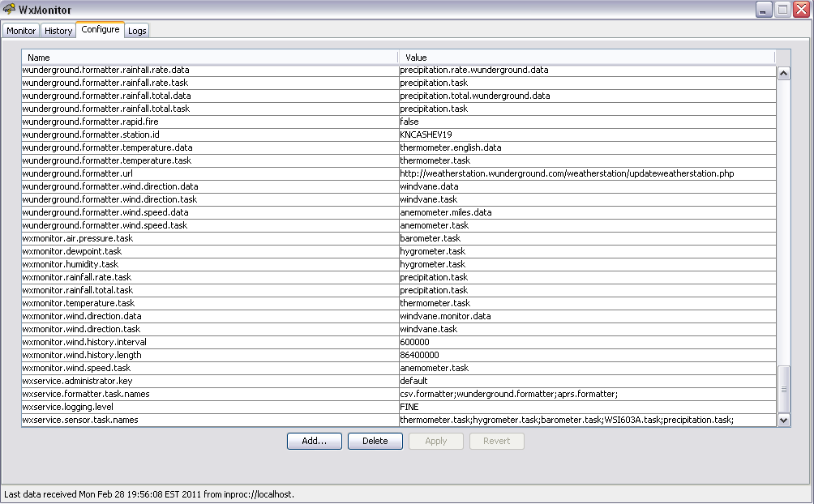Click the scrollbar up arrow
This screenshot has width=814, height=504.
point(783,73)
